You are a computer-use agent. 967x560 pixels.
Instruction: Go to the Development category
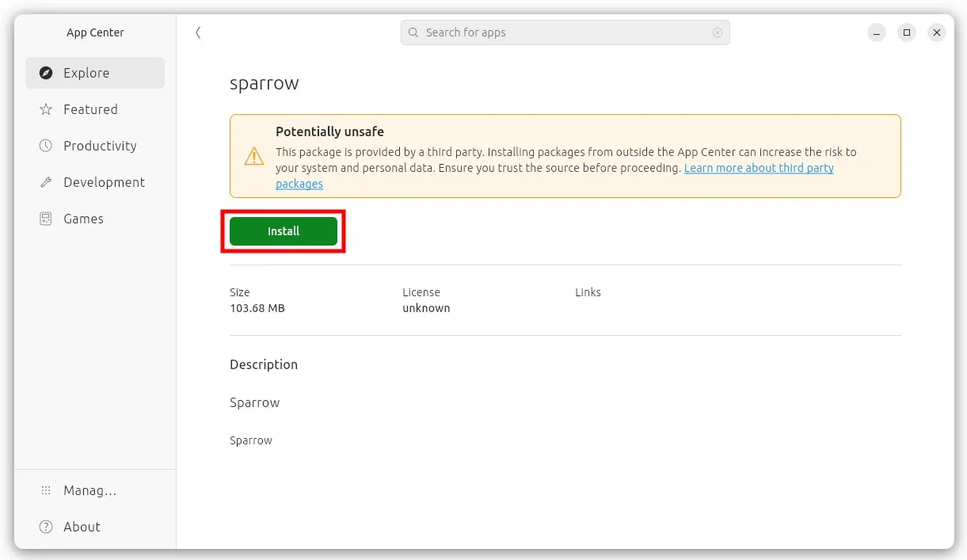[x=104, y=182]
